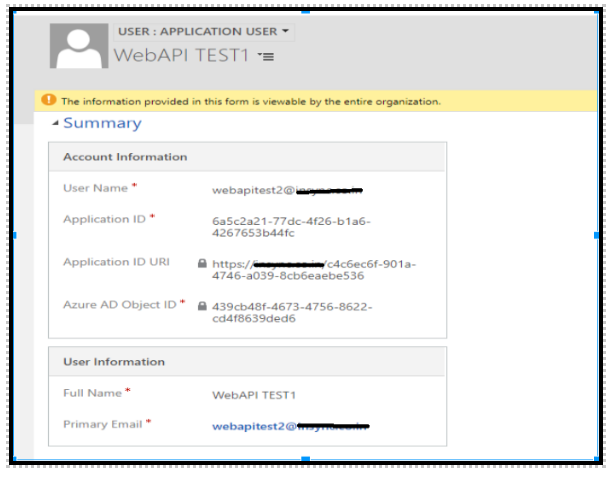This screenshot has height=477, width=612.
Task: Click the User Name label
Action: pos(96,188)
